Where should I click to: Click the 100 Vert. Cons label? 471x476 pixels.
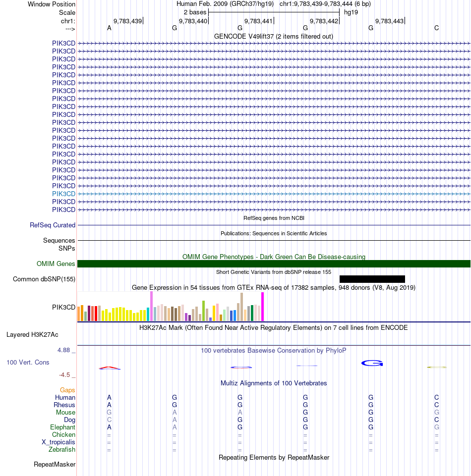28,363
